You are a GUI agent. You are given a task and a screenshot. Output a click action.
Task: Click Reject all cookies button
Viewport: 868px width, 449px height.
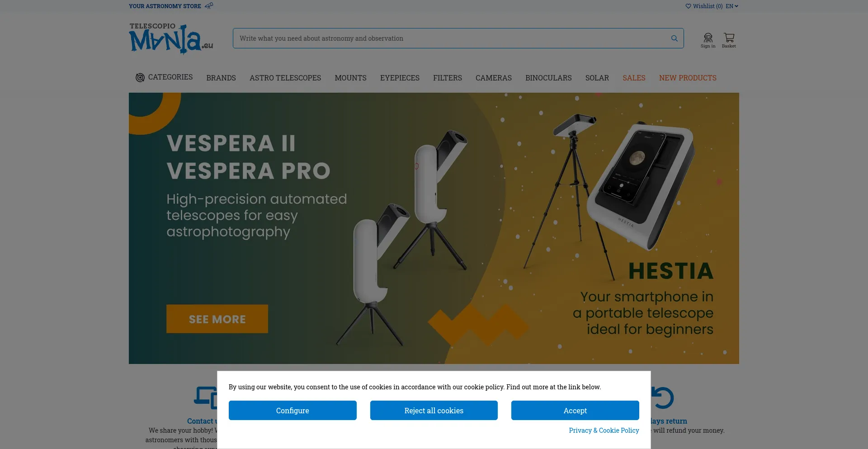(x=434, y=411)
